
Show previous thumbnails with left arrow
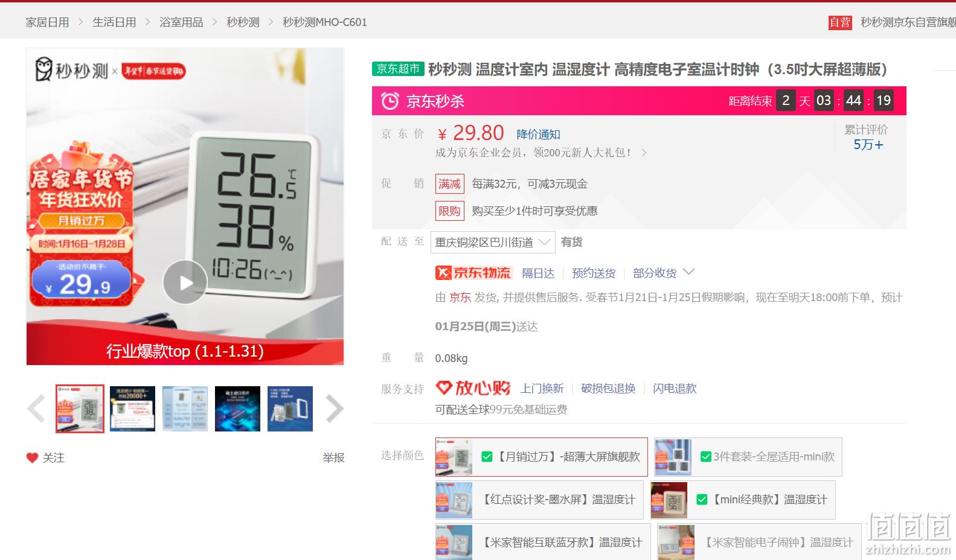pyautogui.click(x=36, y=409)
